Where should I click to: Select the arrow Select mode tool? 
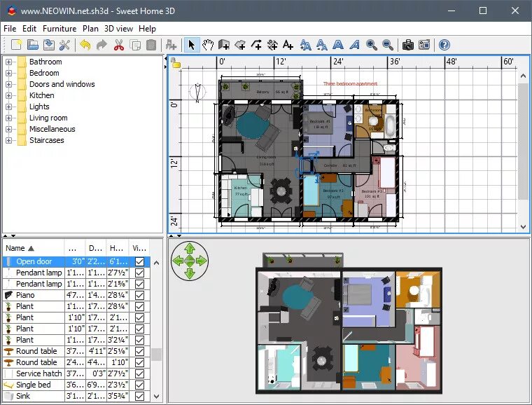point(192,45)
